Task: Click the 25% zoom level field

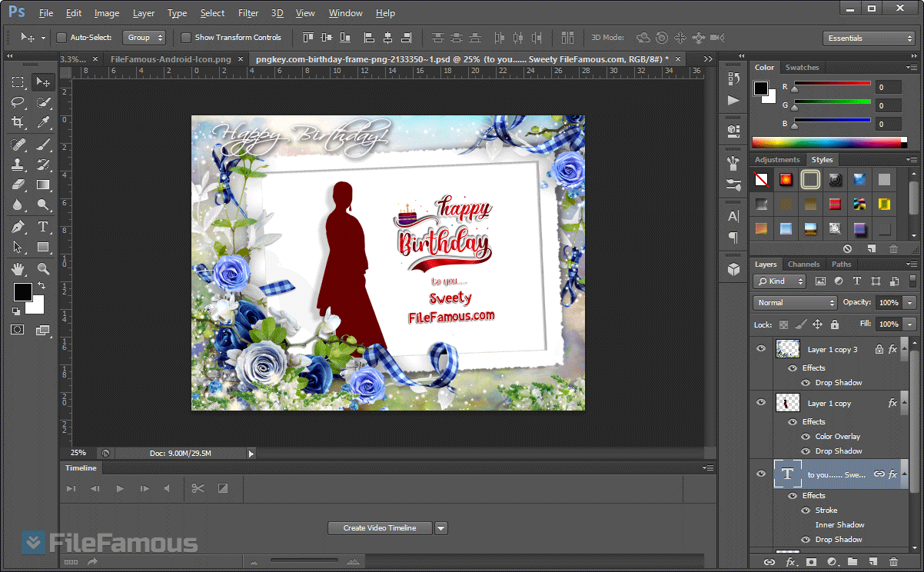Action: tap(78, 454)
